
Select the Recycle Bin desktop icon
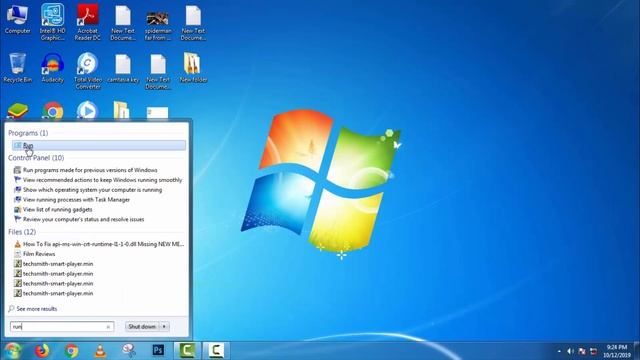click(x=18, y=68)
